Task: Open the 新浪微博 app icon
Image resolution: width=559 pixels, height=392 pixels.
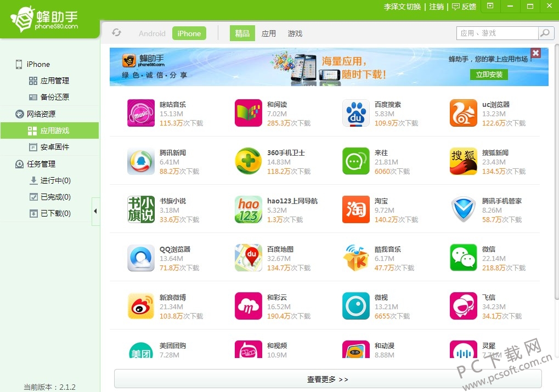Action: (141, 306)
